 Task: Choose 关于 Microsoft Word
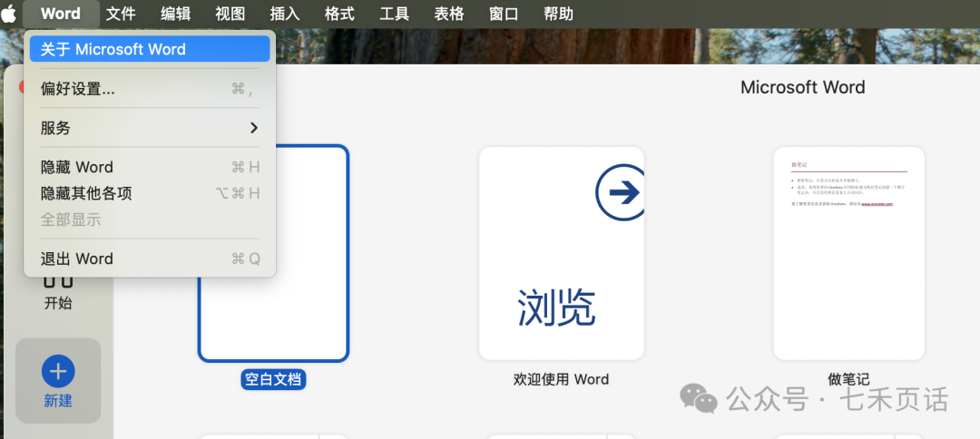pos(150,49)
